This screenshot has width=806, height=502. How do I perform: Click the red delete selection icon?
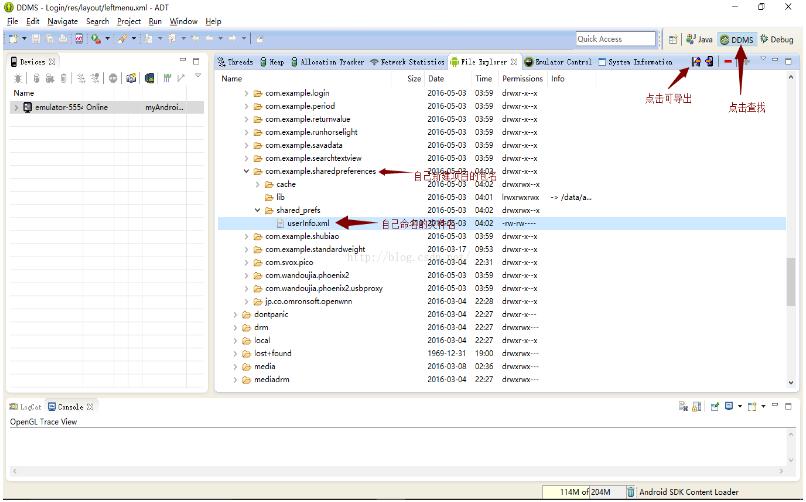[x=727, y=62]
